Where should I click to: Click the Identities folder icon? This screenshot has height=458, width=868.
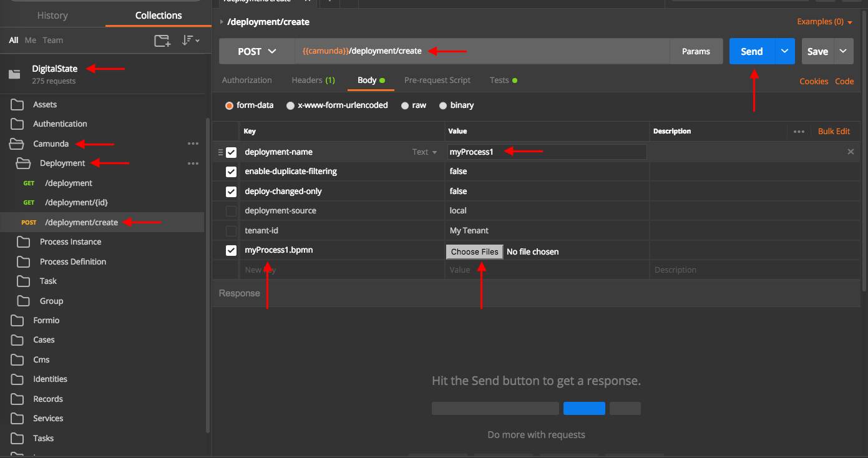click(17, 379)
